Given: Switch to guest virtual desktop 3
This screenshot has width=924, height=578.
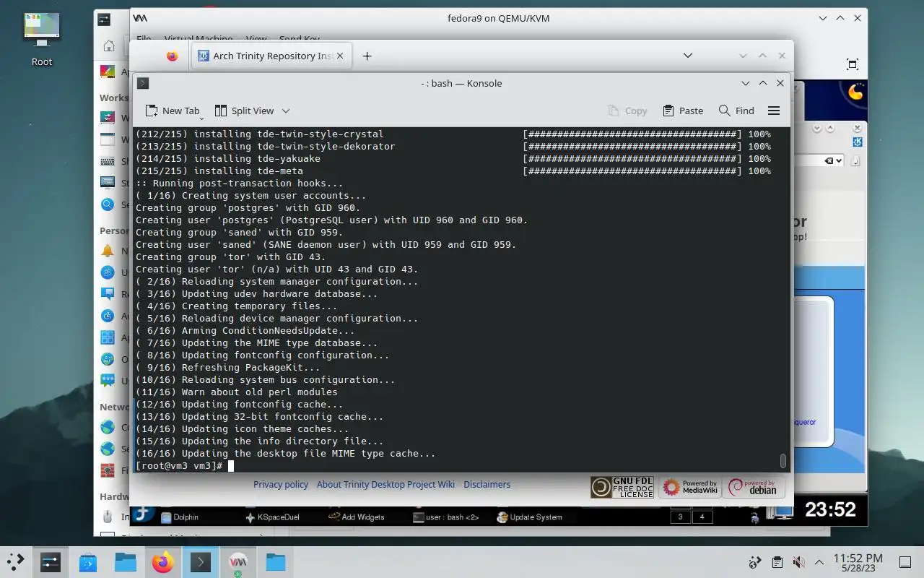Looking at the screenshot, I should [x=680, y=517].
